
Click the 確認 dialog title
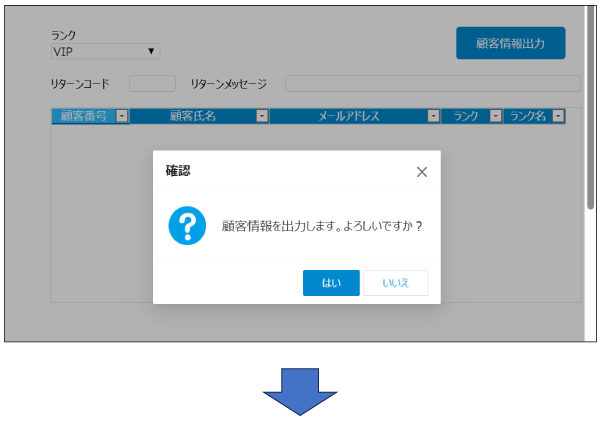(178, 171)
